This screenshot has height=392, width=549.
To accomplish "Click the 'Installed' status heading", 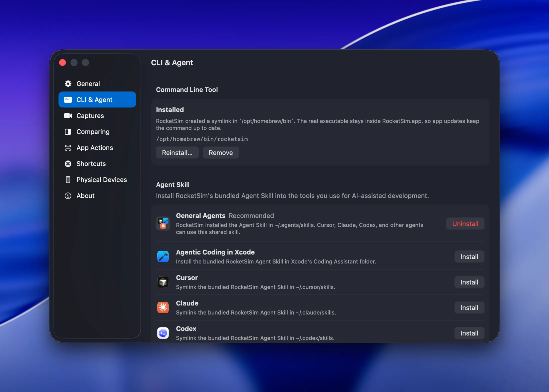I will tap(170, 109).
